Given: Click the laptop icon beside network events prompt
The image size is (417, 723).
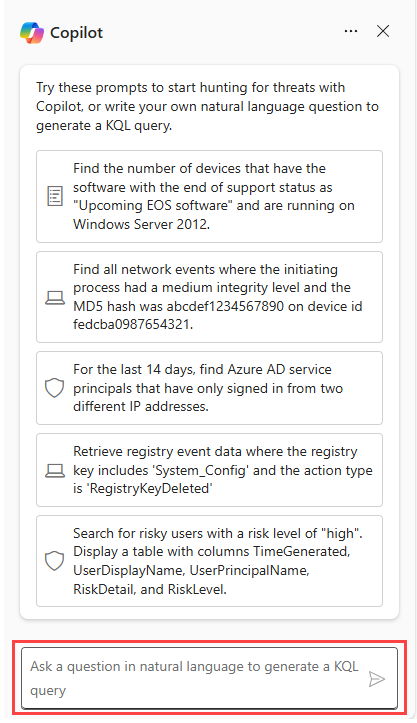Looking at the screenshot, I should (x=55, y=297).
